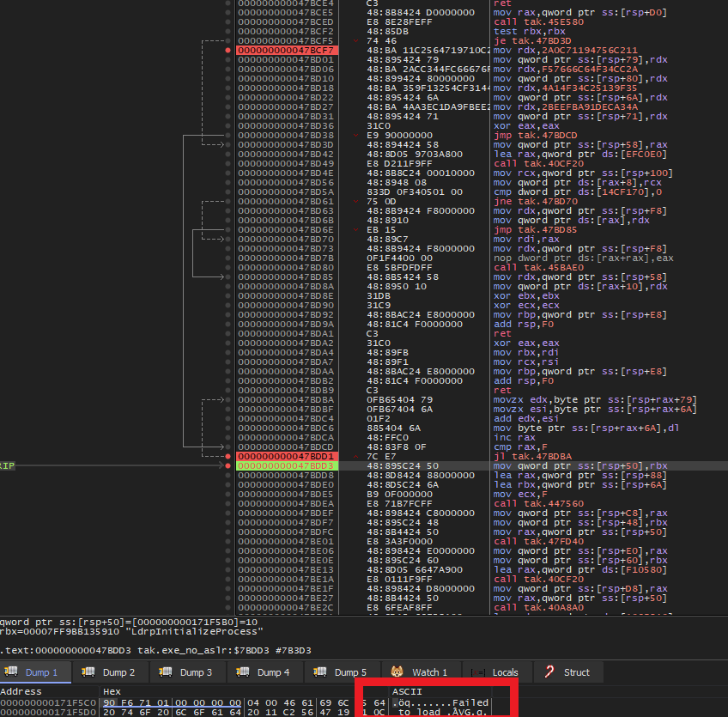Set breakpoint dot at address 47BE2C
Image resolution: width=728 pixels, height=717 pixels.
click(x=227, y=607)
